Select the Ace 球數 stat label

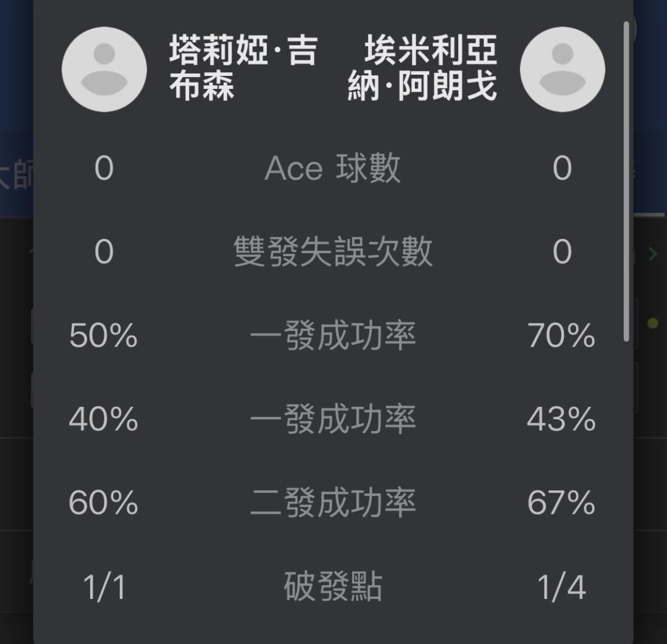tap(333, 169)
